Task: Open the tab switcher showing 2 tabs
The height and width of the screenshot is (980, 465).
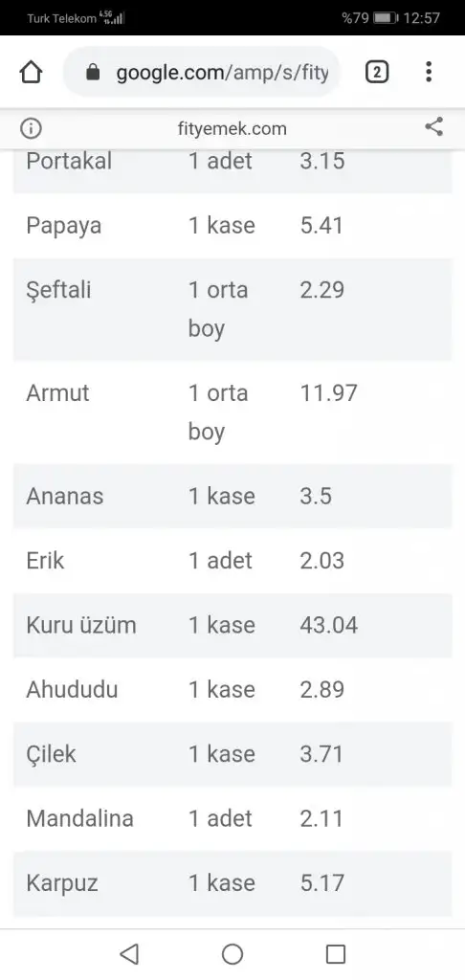Action: point(376,73)
